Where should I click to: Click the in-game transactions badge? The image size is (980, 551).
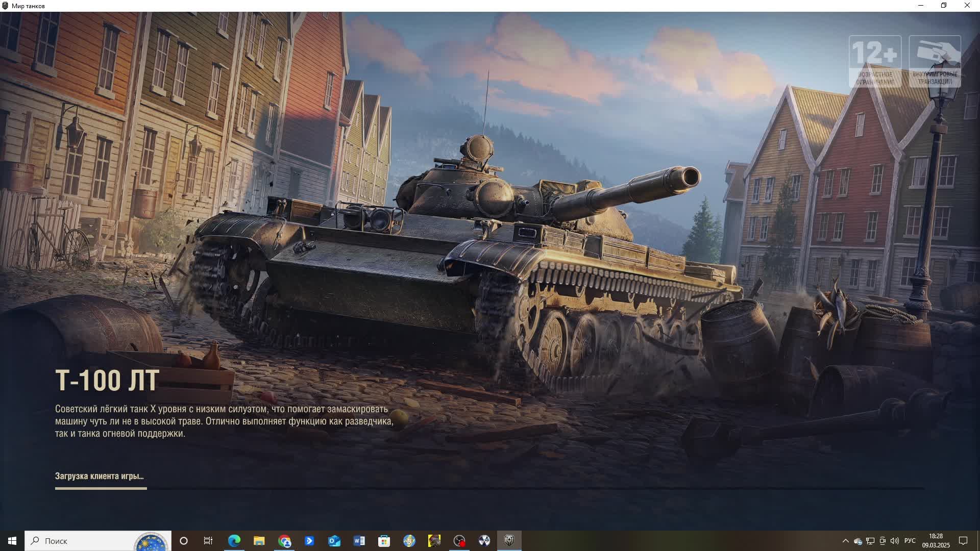[935, 61]
